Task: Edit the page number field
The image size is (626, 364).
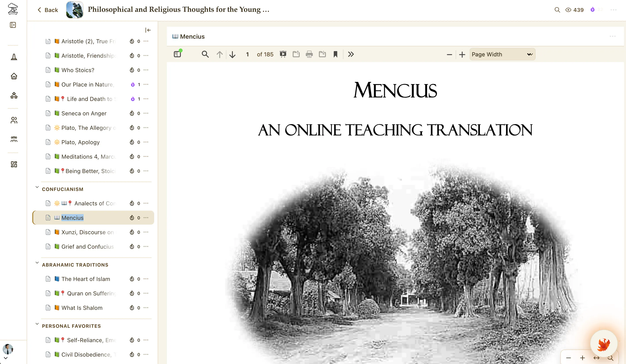Action: (x=247, y=54)
